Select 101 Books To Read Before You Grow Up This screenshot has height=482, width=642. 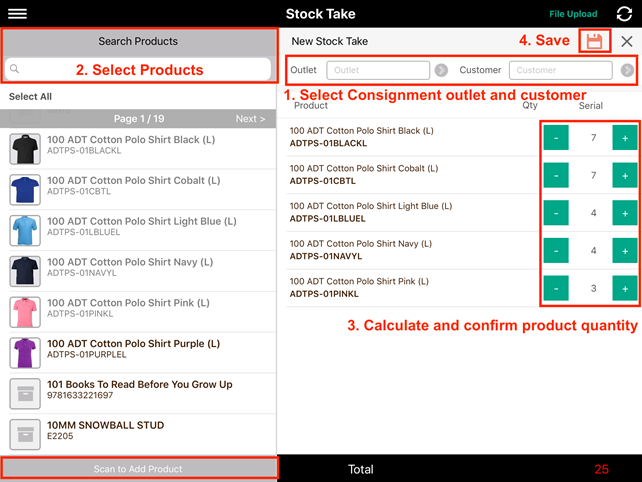tap(138, 394)
